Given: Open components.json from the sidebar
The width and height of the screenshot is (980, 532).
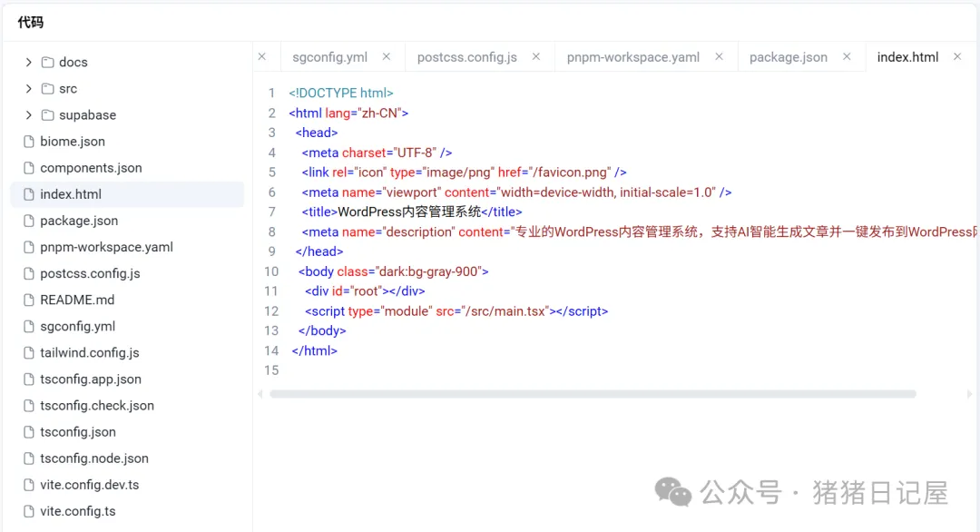Looking at the screenshot, I should (91, 168).
